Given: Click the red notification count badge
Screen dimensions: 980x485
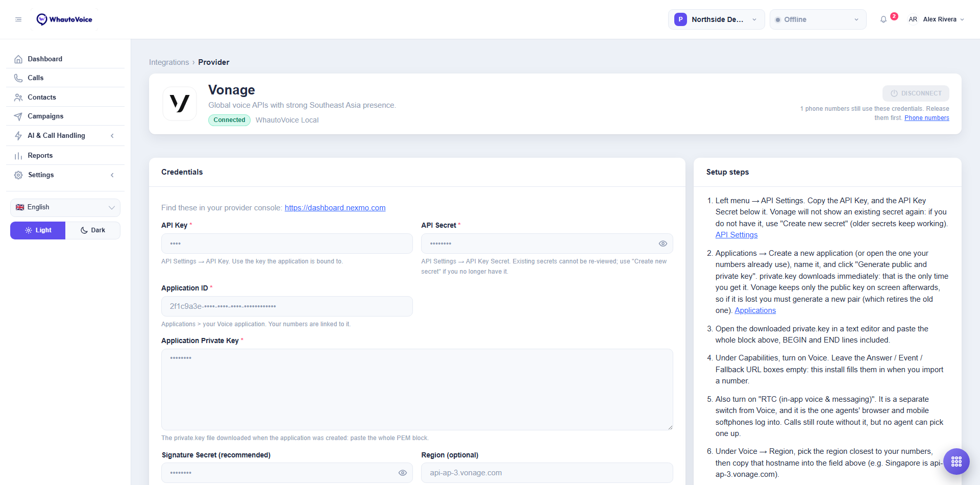Looking at the screenshot, I should (894, 16).
